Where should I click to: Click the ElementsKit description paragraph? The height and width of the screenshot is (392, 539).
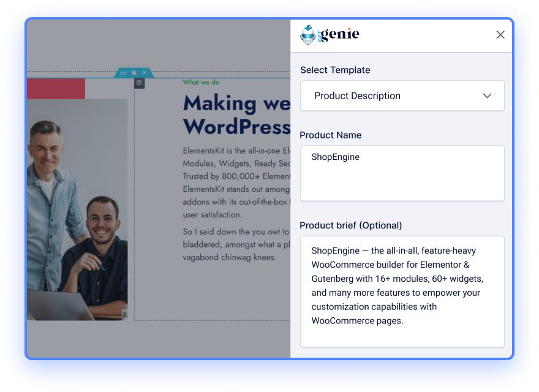tap(237, 183)
